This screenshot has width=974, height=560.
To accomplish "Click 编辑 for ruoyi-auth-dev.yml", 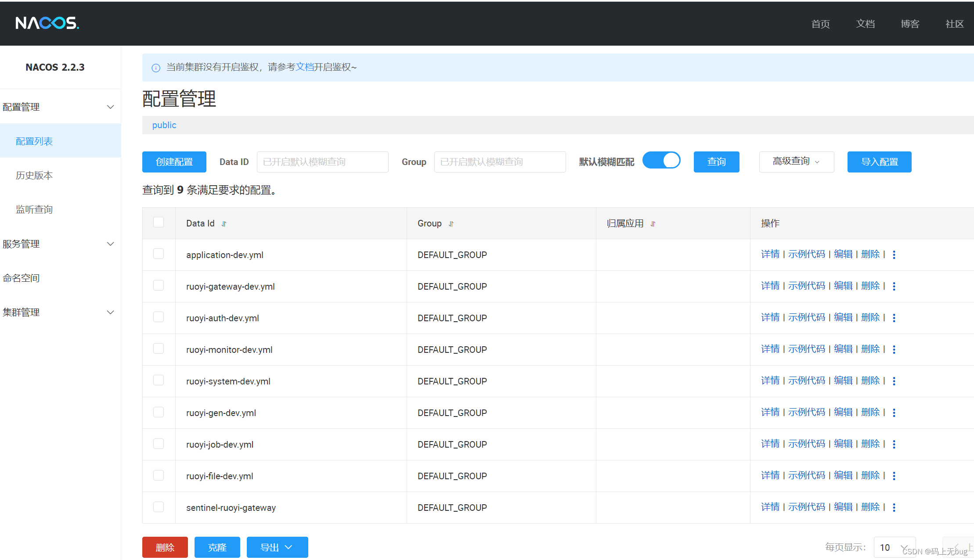I will (x=843, y=317).
